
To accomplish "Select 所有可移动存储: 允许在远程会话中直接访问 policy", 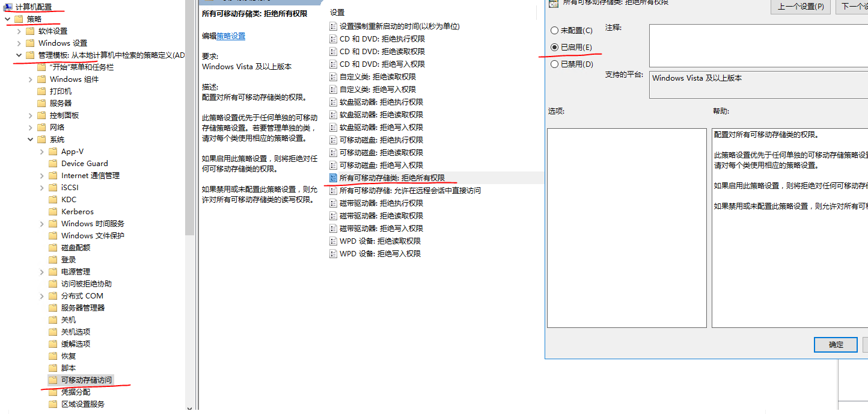I will (410, 190).
